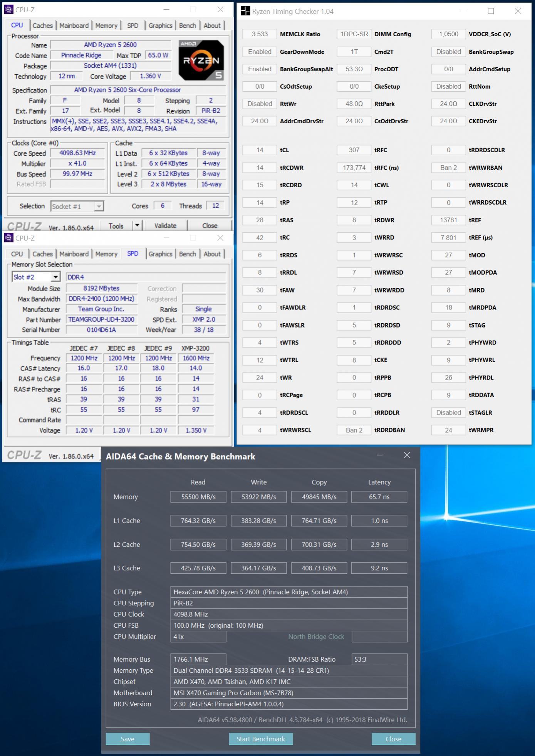
Task: Click the BankGroupSwap Disabled field
Action: coord(449,52)
